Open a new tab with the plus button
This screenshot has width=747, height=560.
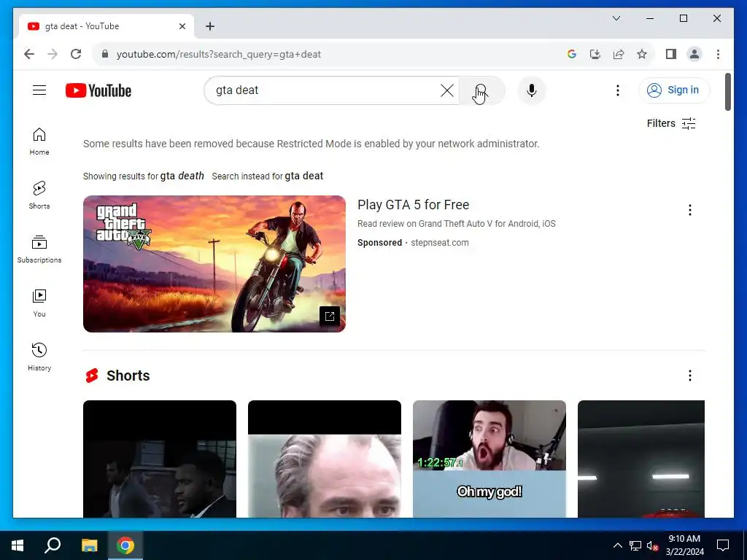point(210,26)
